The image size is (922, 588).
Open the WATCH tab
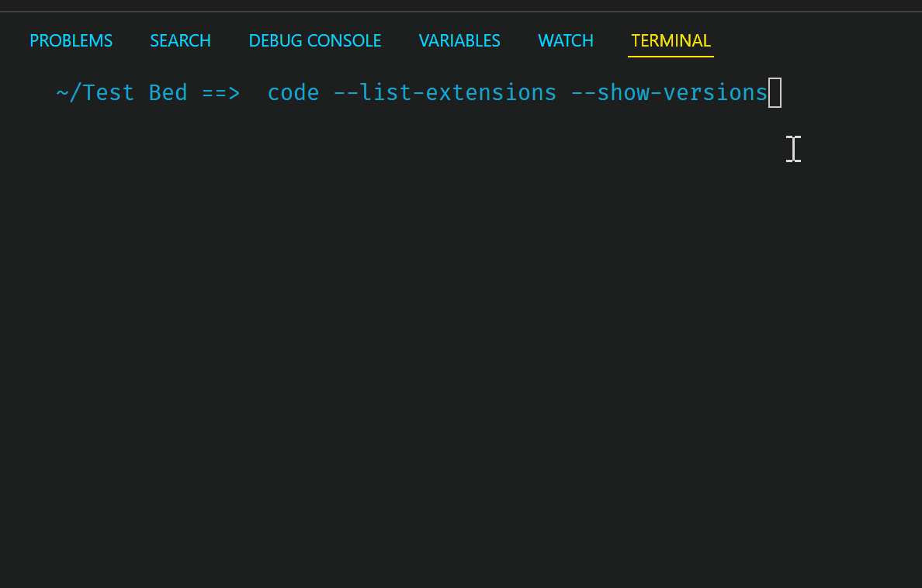pos(565,40)
